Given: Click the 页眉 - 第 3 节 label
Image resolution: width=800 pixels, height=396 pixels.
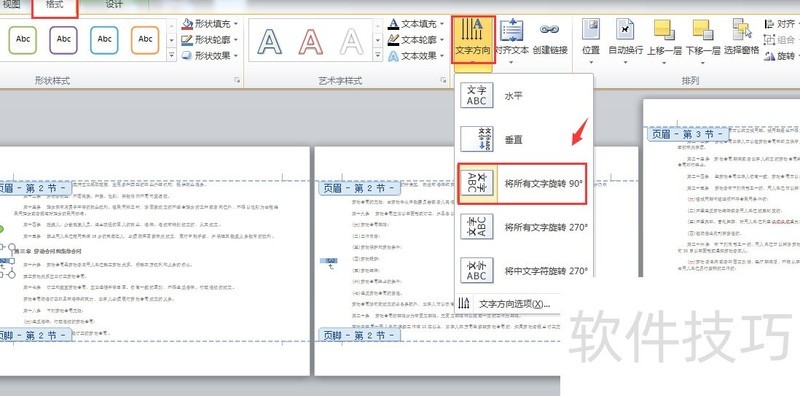Looking at the screenshot, I should (x=688, y=134).
